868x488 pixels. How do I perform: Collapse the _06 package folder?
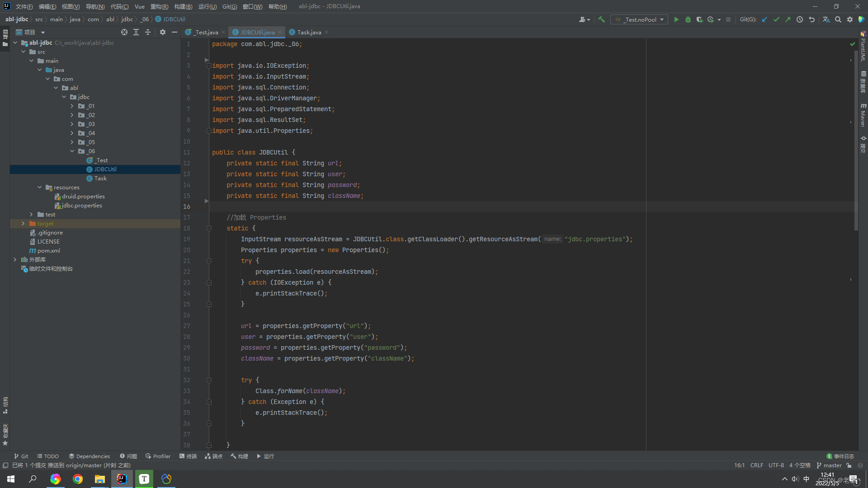[x=72, y=151]
